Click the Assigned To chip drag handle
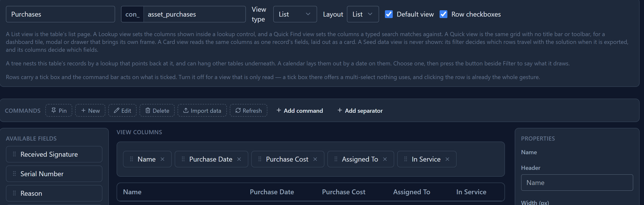644x205 pixels. click(x=336, y=159)
